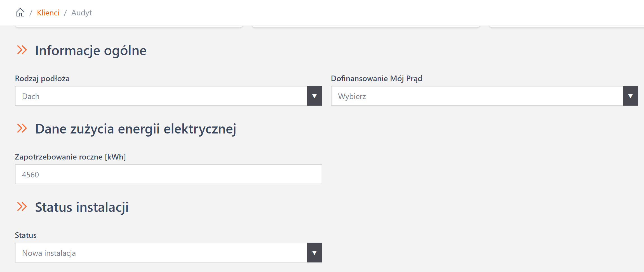Expand the Status dropdown arrow
The height and width of the screenshot is (272, 644).
click(x=314, y=253)
